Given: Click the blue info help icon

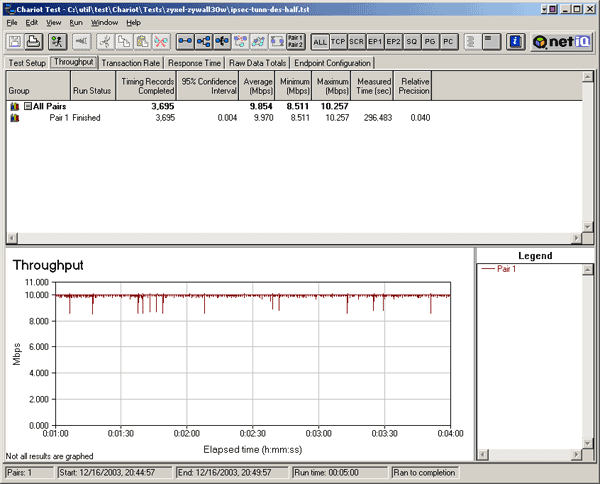Looking at the screenshot, I should (515, 42).
